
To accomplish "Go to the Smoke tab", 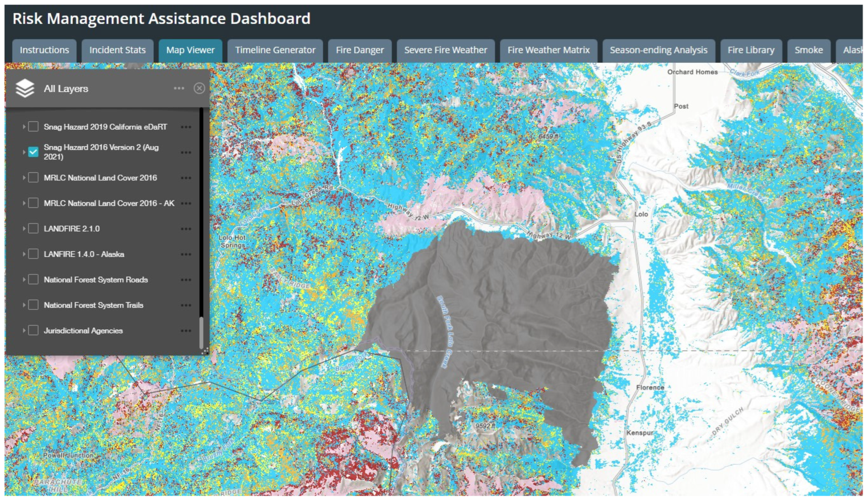I will pos(808,50).
